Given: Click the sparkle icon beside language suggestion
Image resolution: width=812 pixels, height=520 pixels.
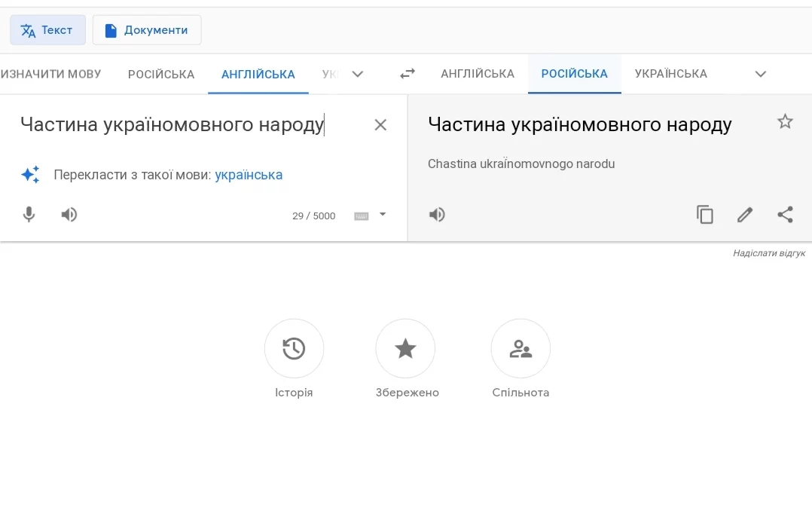Looking at the screenshot, I should 30,175.
